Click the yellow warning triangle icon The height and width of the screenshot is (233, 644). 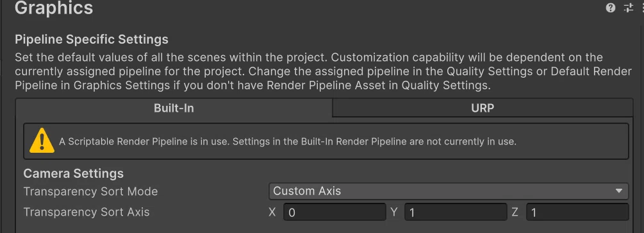(x=42, y=141)
